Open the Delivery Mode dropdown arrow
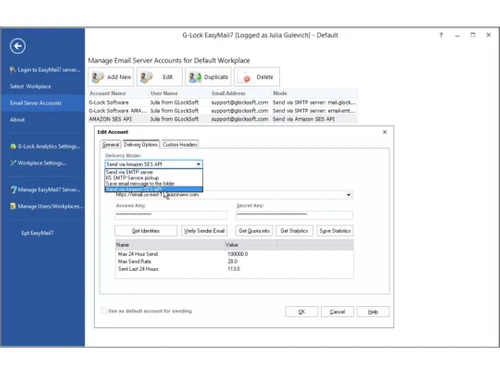This screenshot has width=500, height=375. (198, 164)
